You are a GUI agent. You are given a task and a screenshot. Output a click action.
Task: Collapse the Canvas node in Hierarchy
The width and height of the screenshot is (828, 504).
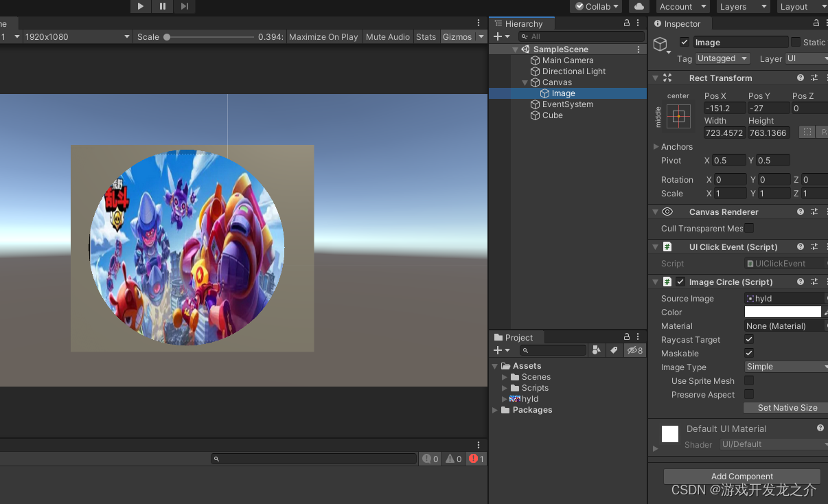pos(525,82)
